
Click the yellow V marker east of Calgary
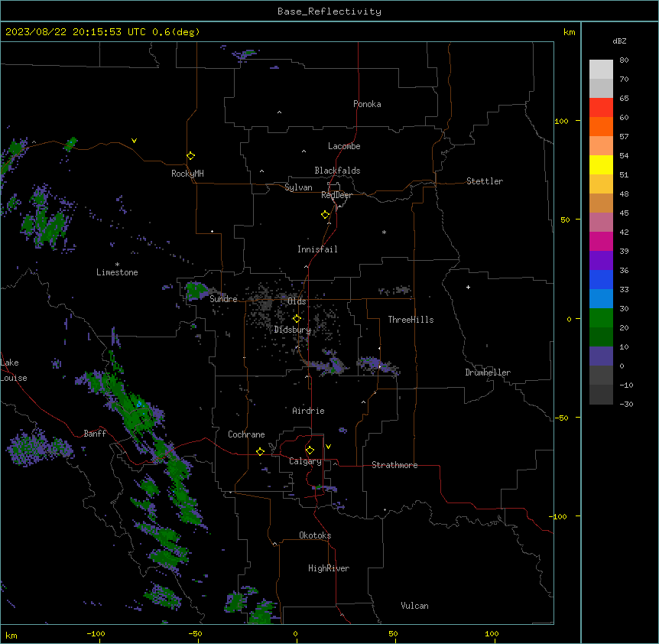pos(328,447)
